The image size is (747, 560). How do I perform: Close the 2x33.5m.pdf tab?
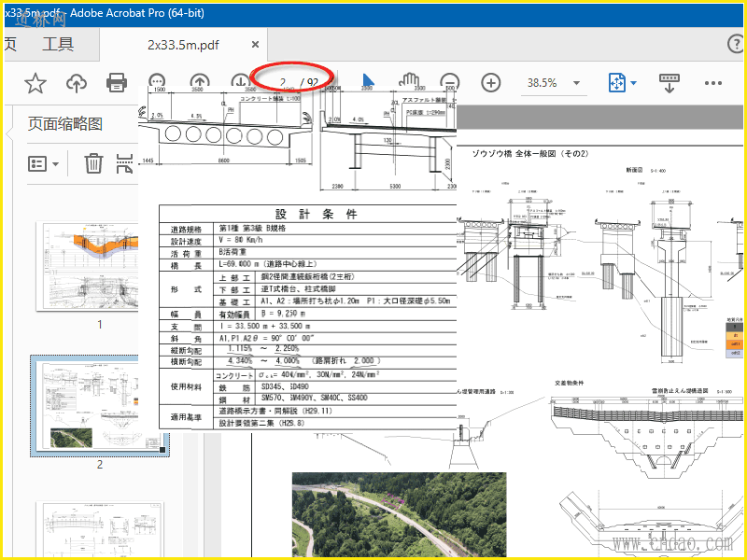click(255, 45)
